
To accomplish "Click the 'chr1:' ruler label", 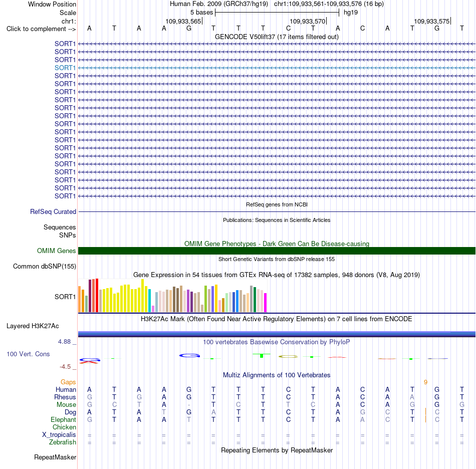I will (69, 21).
